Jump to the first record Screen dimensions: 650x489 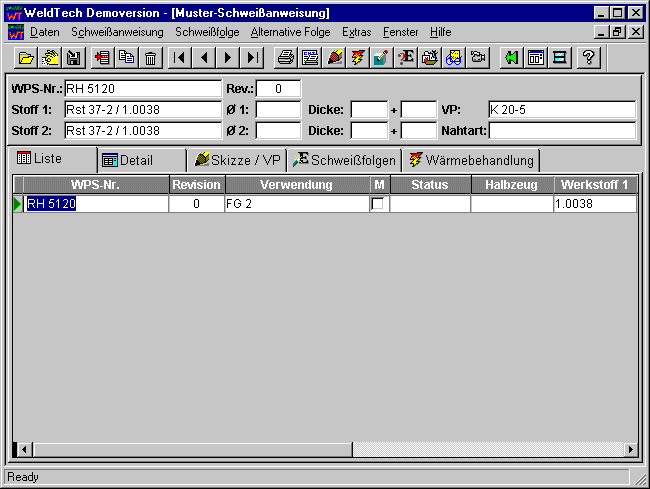pos(180,58)
